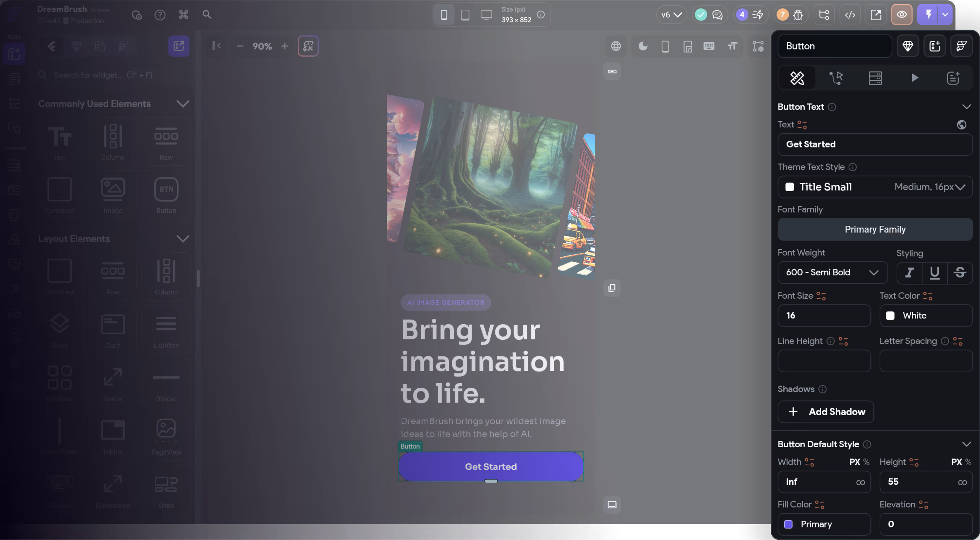Select PX unit for Width

pos(854,462)
